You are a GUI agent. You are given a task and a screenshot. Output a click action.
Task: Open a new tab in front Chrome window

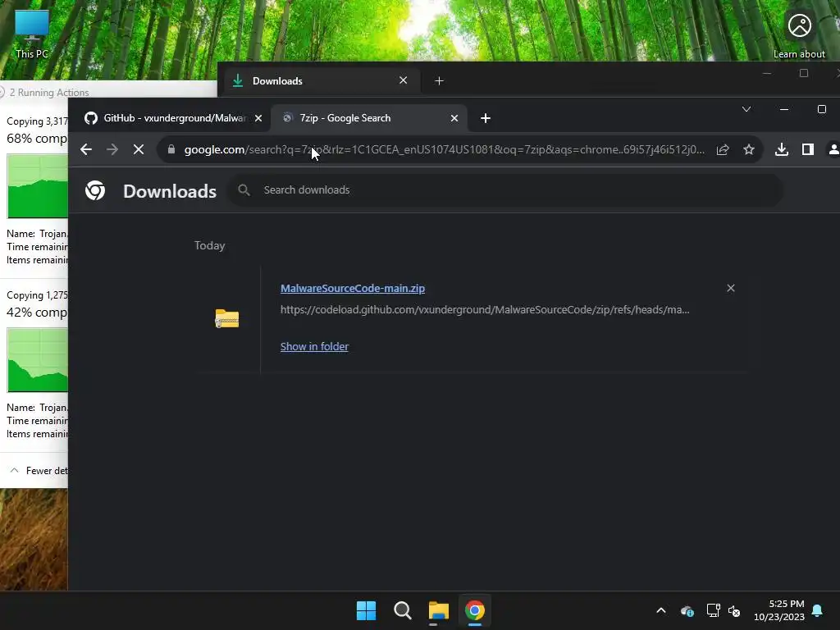click(x=486, y=118)
